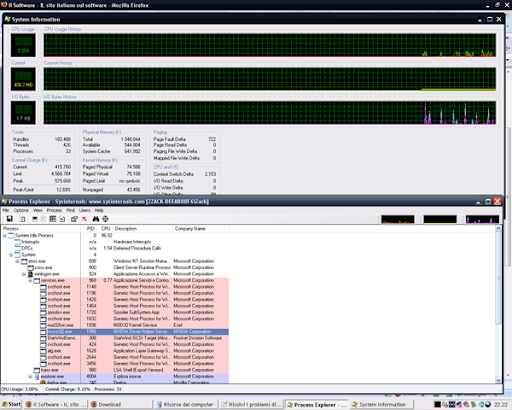Screen dimensions: 512x410
Task: Select the spoolsv.exe process row
Action: click(x=115, y=312)
